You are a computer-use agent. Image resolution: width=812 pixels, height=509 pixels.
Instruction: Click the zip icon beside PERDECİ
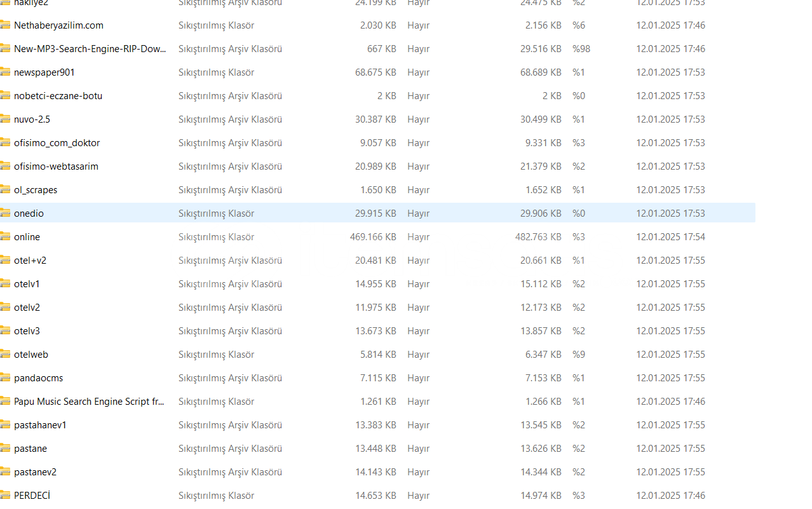click(5, 496)
